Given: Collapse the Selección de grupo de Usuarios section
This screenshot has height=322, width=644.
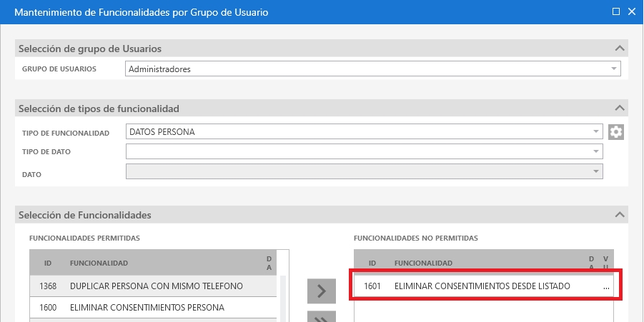Looking at the screenshot, I should tap(620, 49).
